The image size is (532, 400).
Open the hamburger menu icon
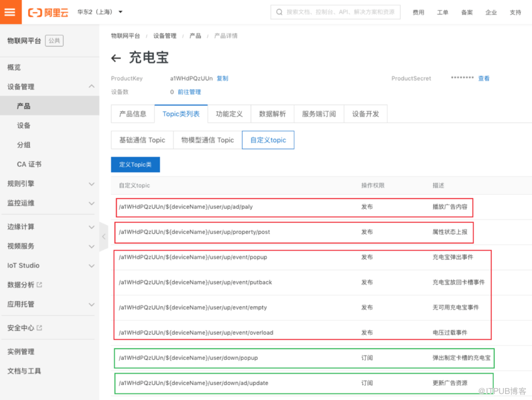(x=10, y=12)
